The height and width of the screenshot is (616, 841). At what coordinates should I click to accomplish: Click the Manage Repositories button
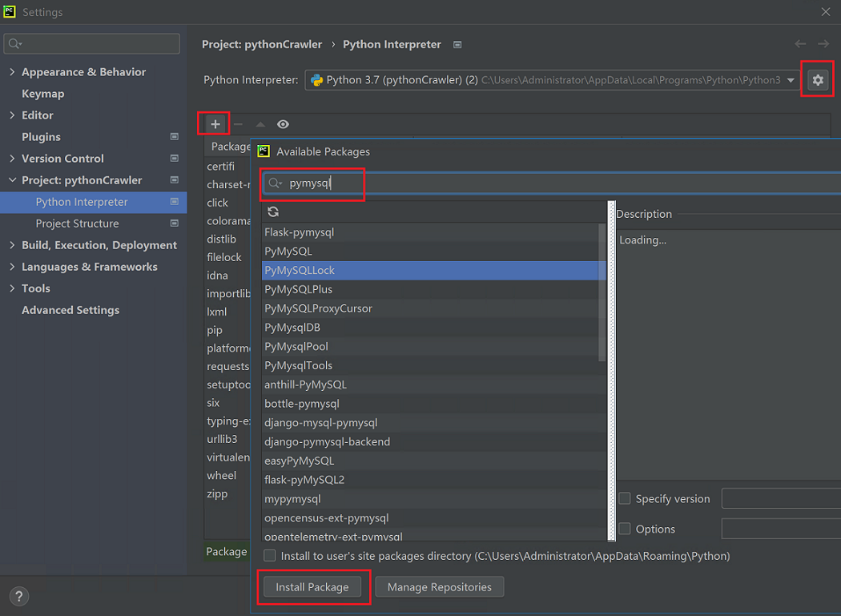[439, 587]
